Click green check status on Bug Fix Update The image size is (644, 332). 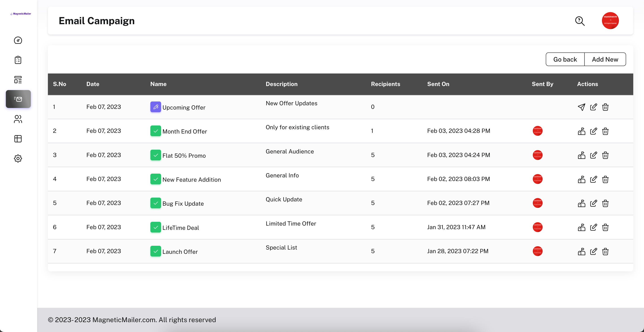[x=156, y=203]
